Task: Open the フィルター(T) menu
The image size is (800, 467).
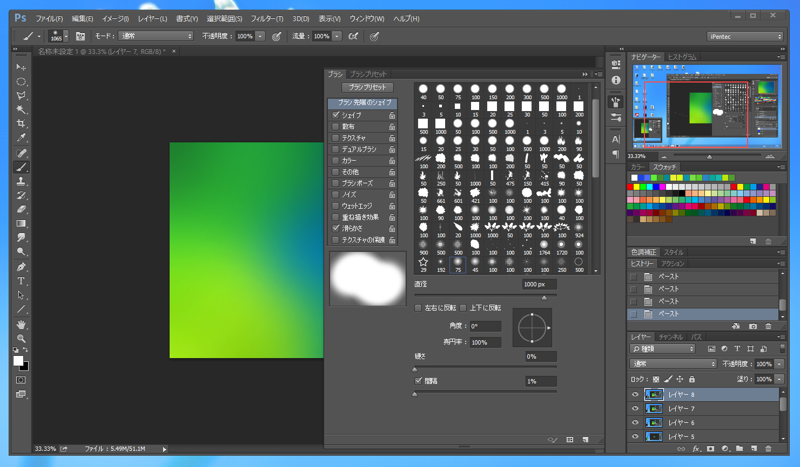Action: click(266, 18)
